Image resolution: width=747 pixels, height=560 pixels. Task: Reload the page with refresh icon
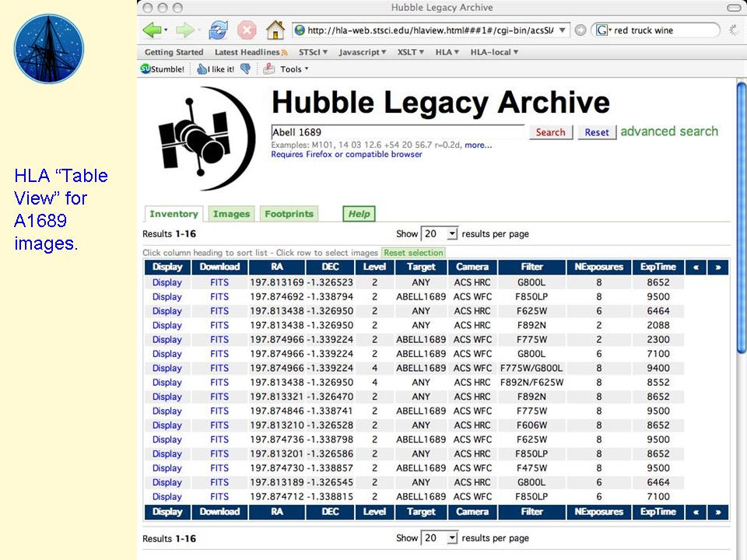218,30
